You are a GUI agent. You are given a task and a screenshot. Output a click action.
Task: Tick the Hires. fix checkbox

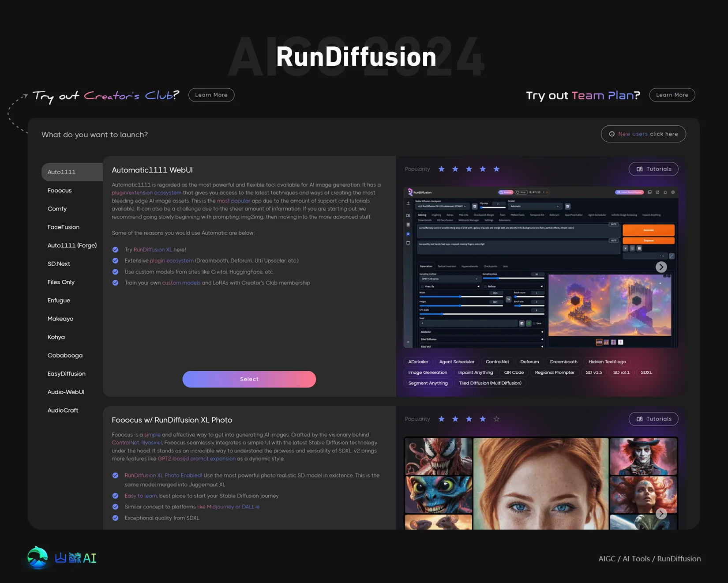pos(422,286)
